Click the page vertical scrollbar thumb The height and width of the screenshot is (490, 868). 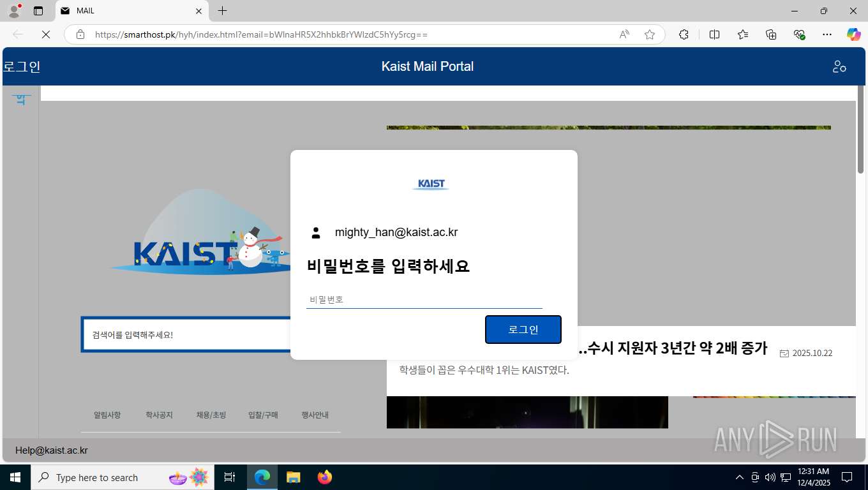[860, 130]
